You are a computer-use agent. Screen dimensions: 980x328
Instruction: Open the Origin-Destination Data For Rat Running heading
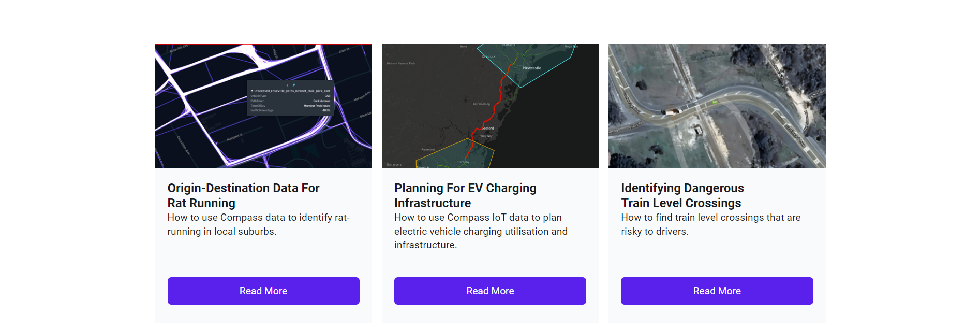click(243, 195)
